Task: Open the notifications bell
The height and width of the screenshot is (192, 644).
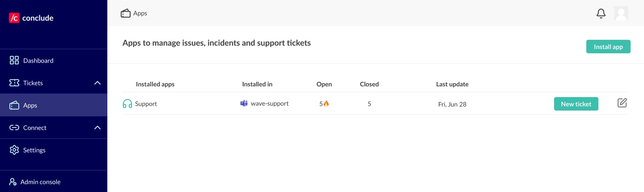Action: (601, 13)
